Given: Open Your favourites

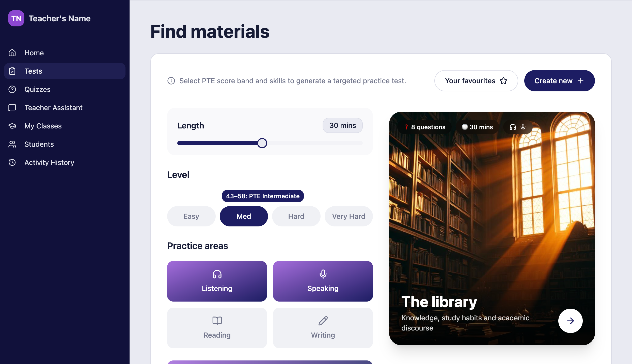Looking at the screenshot, I should point(476,81).
